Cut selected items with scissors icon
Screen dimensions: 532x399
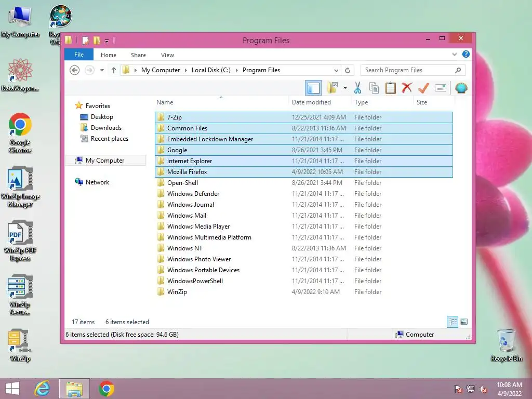coord(357,88)
